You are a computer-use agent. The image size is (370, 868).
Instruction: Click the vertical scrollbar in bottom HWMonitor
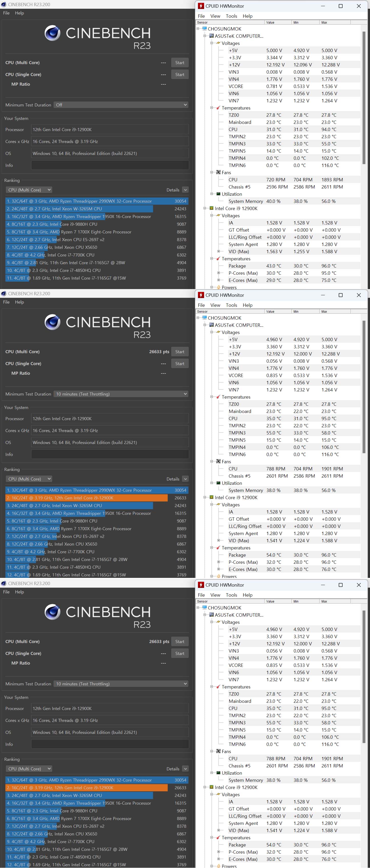click(364, 677)
